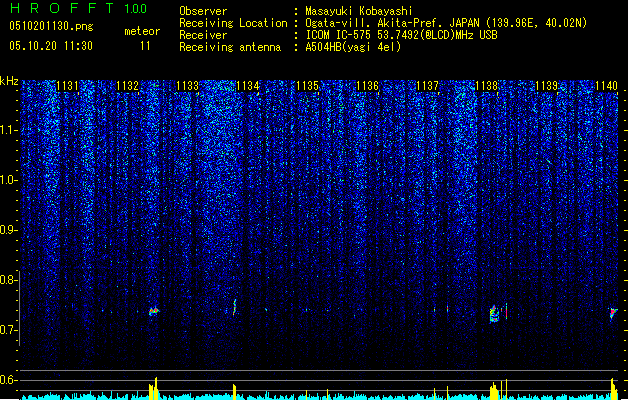Click the yellow power spike near 1138
Screen dimensions: 629x400
tap(495, 391)
